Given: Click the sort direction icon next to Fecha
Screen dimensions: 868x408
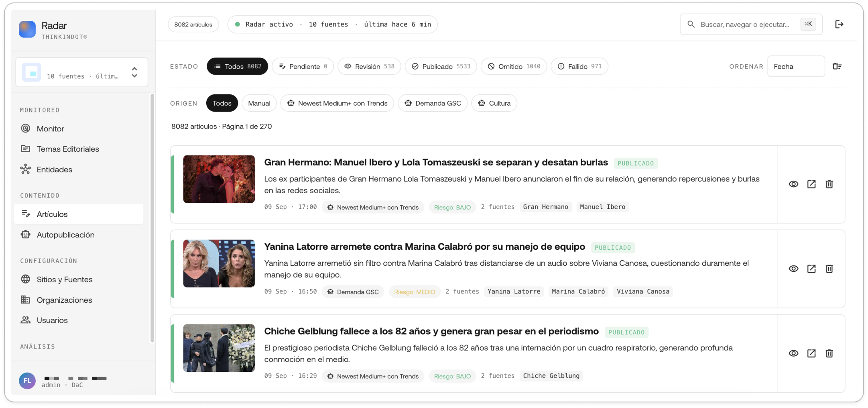Looking at the screenshot, I should click(837, 66).
